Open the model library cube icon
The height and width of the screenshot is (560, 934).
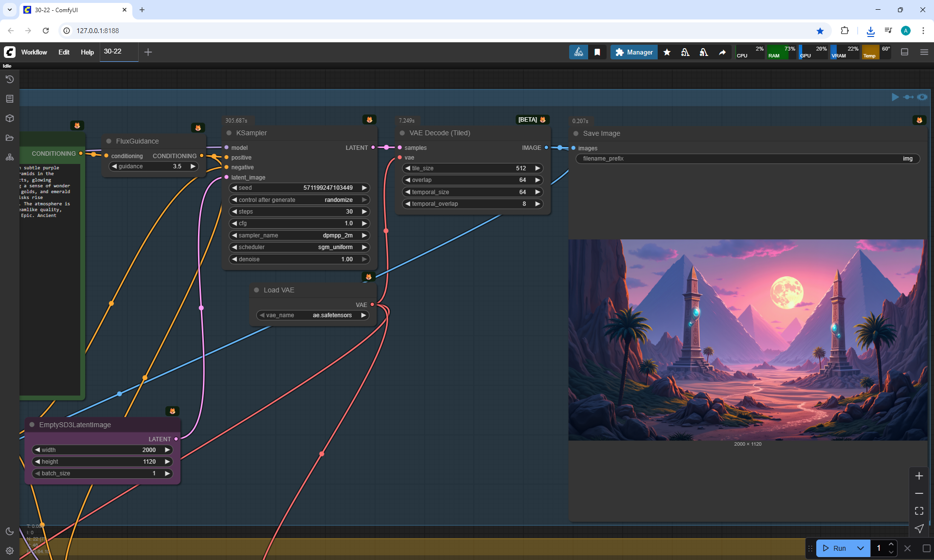[9, 118]
